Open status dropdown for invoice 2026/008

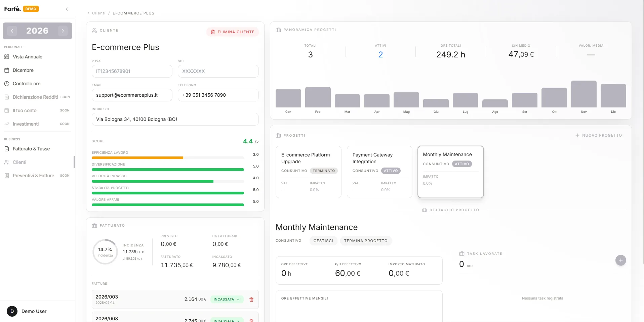pyautogui.click(x=227, y=320)
